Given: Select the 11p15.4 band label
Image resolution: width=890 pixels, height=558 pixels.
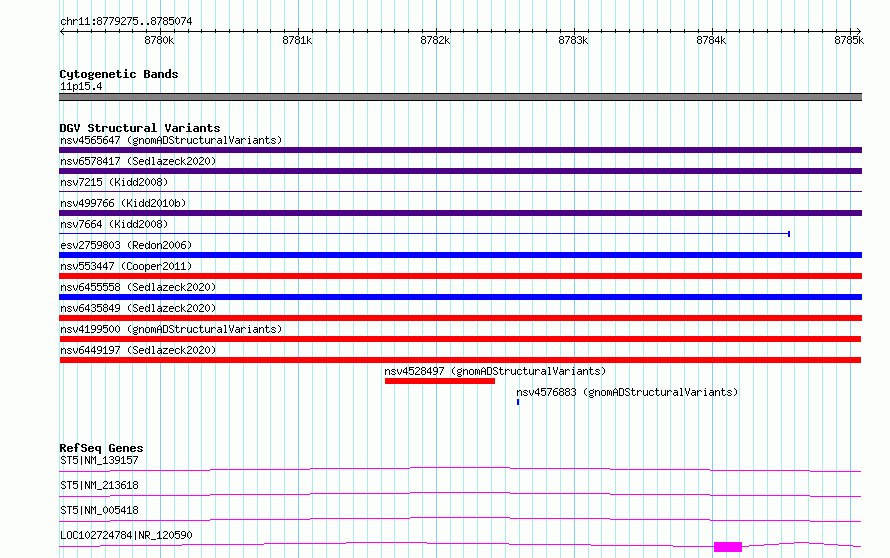Looking at the screenshot, I should [81, 86].
